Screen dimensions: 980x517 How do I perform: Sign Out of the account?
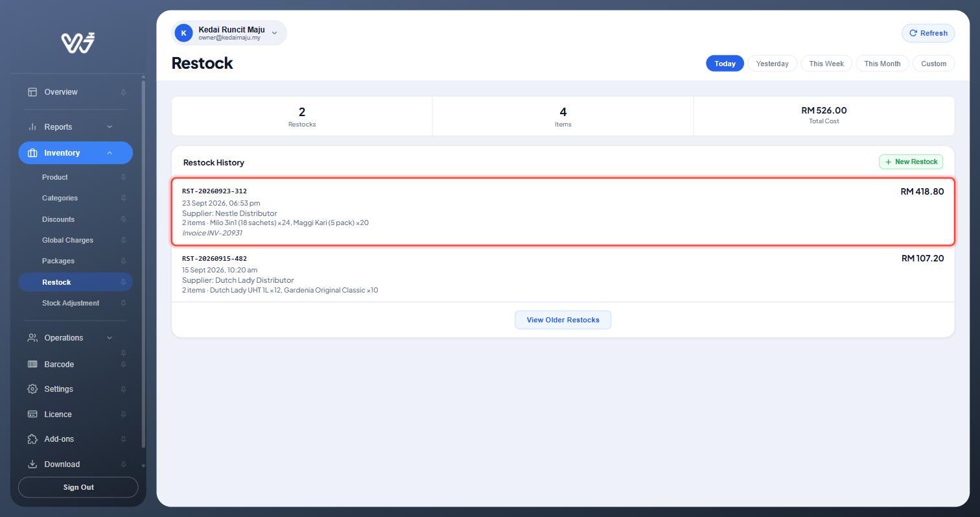click(78, 487)
